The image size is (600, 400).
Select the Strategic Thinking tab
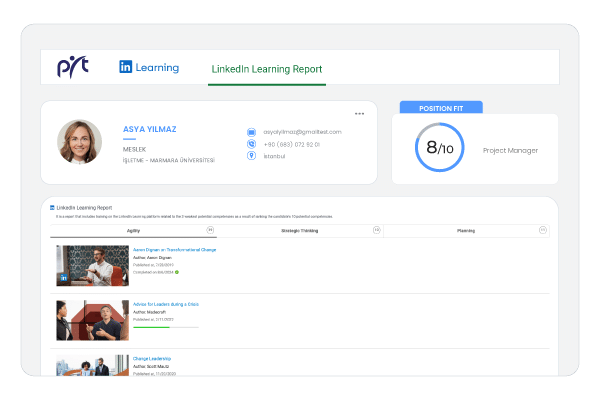pos(300,231)
